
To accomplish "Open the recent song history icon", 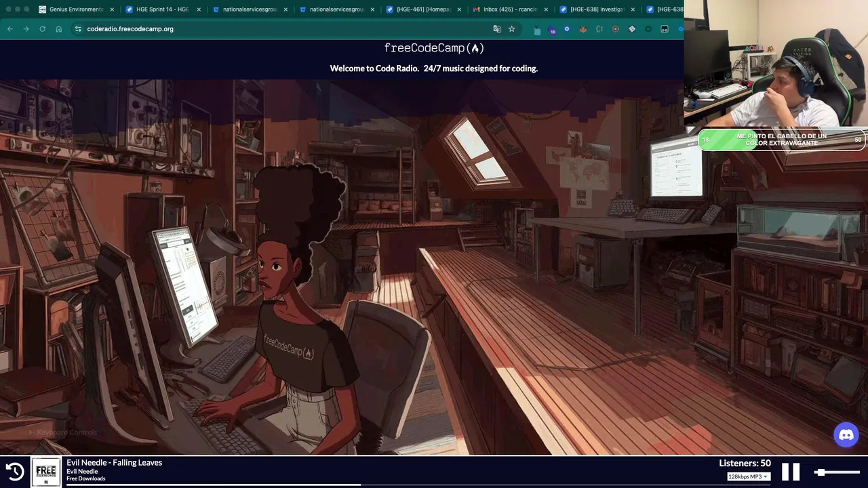I will point(15,472).
